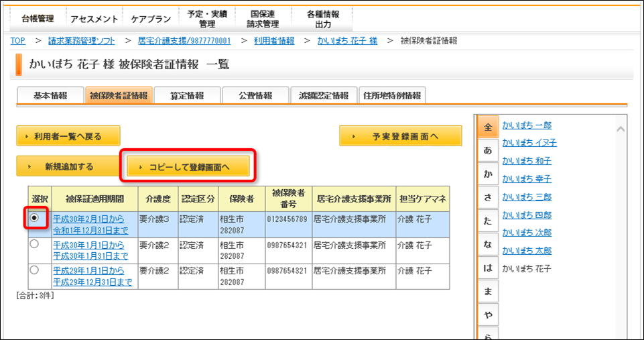Open 居宅介護支援/9877770001 breadcrumb link
The width and height of the screenshot is (644, 340).
[184, 41]
